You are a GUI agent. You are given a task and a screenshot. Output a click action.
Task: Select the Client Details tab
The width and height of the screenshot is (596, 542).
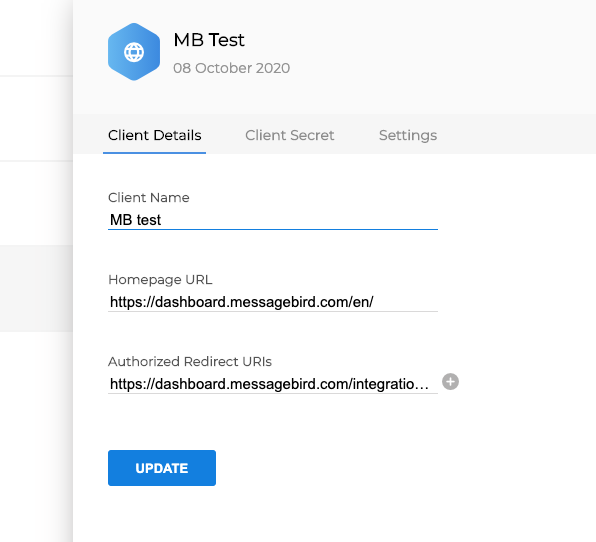[154, 135]
